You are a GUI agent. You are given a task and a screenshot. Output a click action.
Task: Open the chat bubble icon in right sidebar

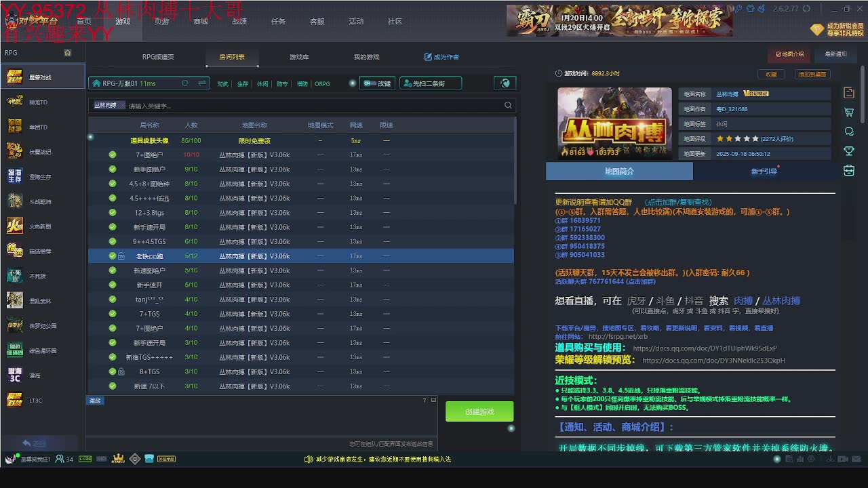pyautogui.click(x=848, y=131)
